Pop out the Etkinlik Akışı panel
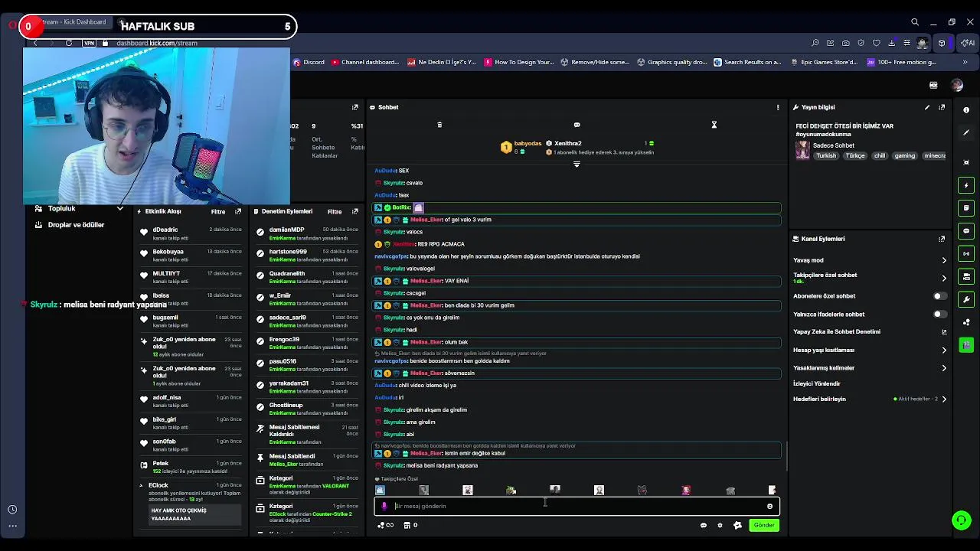Screen dimensions: 980x551 [238, 211]
